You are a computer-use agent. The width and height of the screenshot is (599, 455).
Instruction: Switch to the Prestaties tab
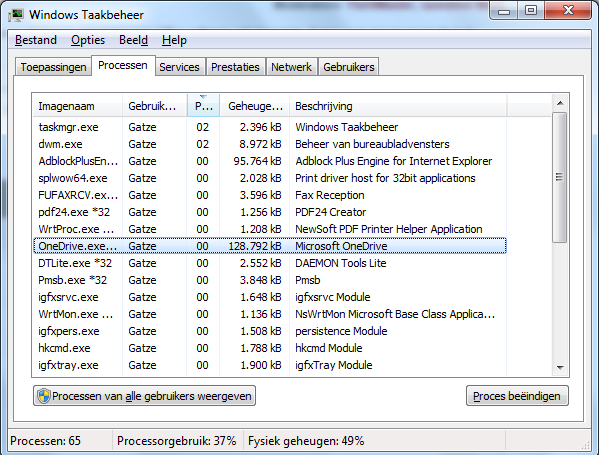tap(235, 67)
